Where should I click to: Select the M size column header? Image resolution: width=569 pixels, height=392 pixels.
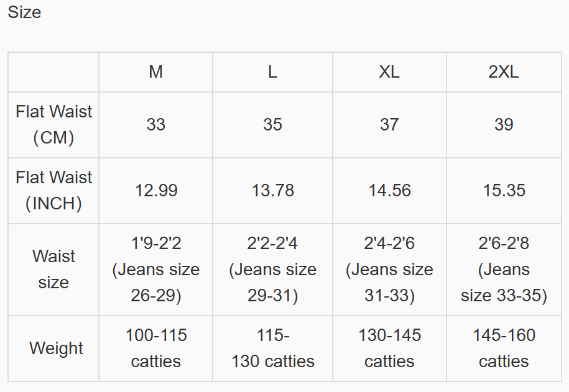click(155, 72)
